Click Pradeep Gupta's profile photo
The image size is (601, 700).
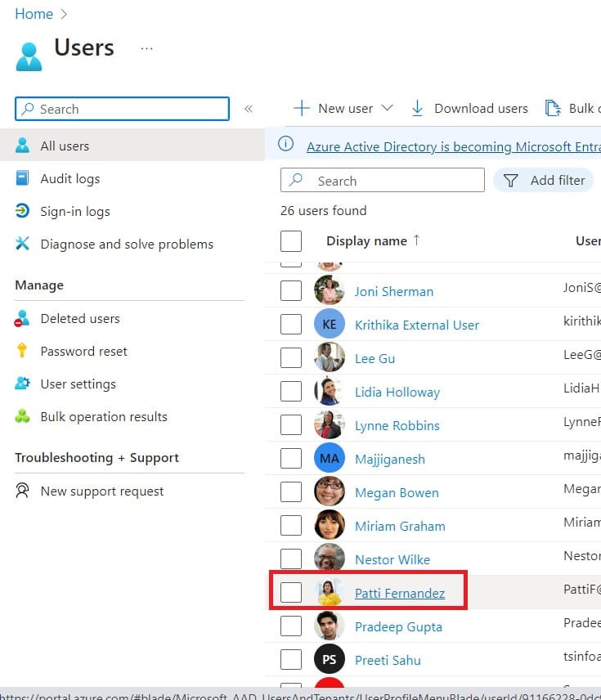click(330, 626)
